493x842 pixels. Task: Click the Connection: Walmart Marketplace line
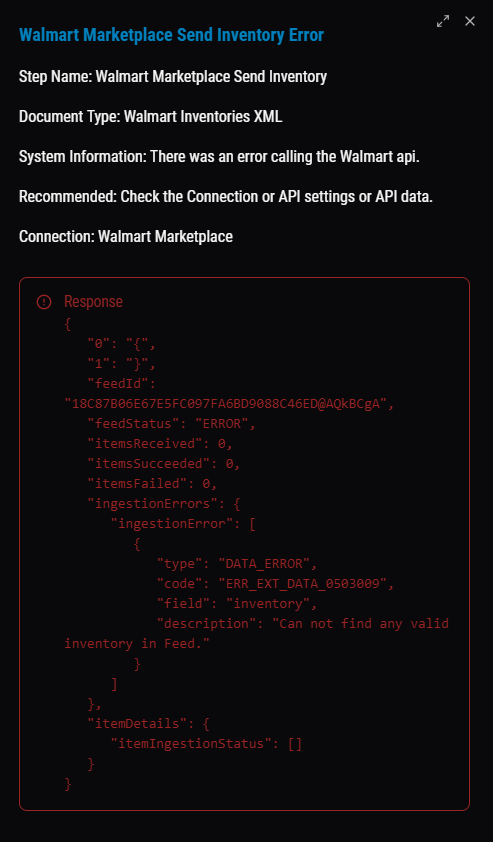click(x=126, y=236)
